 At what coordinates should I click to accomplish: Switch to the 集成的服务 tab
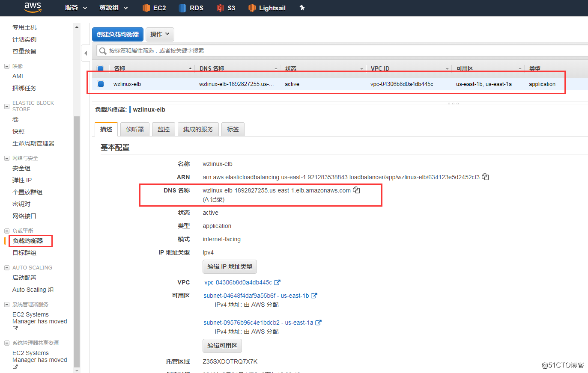(x=198, y=129)
